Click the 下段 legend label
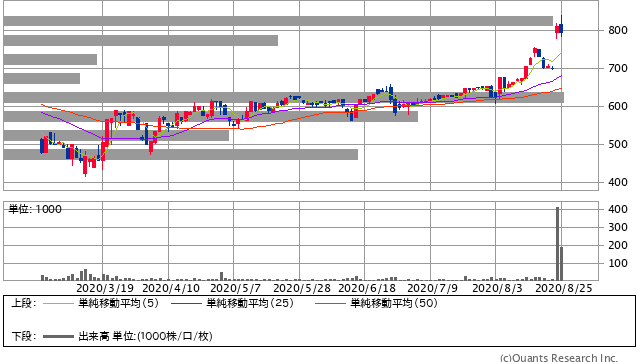The image size is (638, 362). coord(24,336)
